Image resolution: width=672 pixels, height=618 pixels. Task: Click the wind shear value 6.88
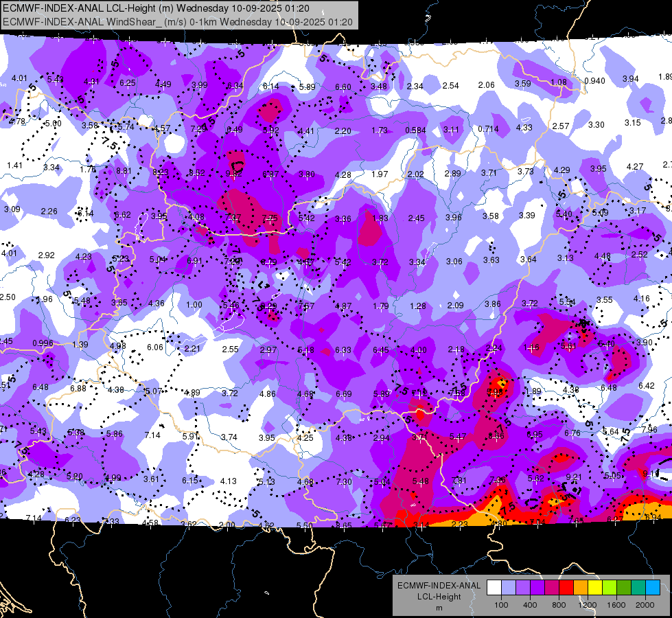[78, 388]
